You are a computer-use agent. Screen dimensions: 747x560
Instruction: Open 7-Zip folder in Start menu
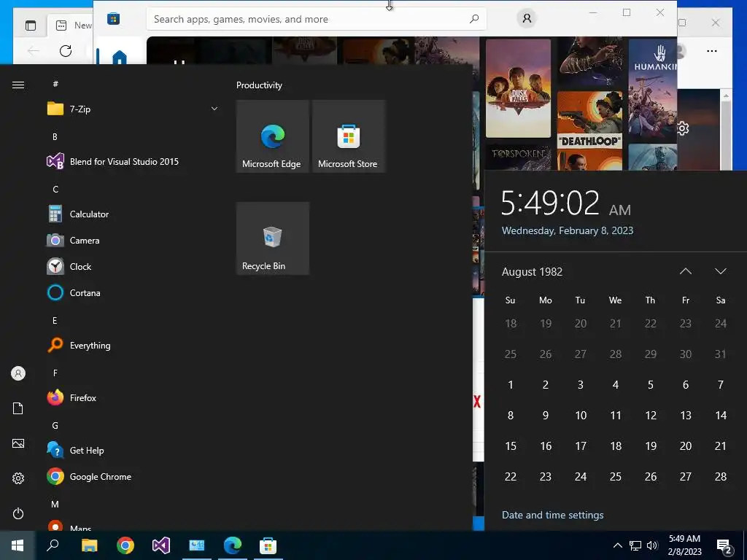[133, 109]
